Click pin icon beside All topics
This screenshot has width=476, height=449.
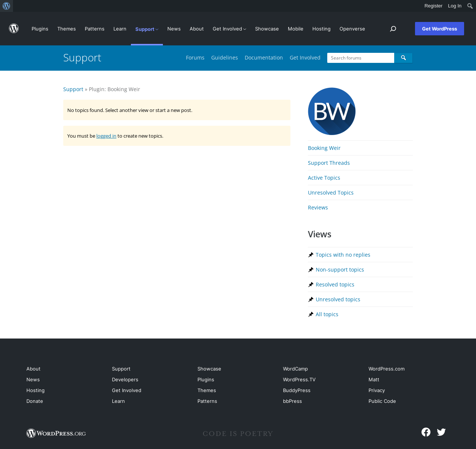(311, 314)
